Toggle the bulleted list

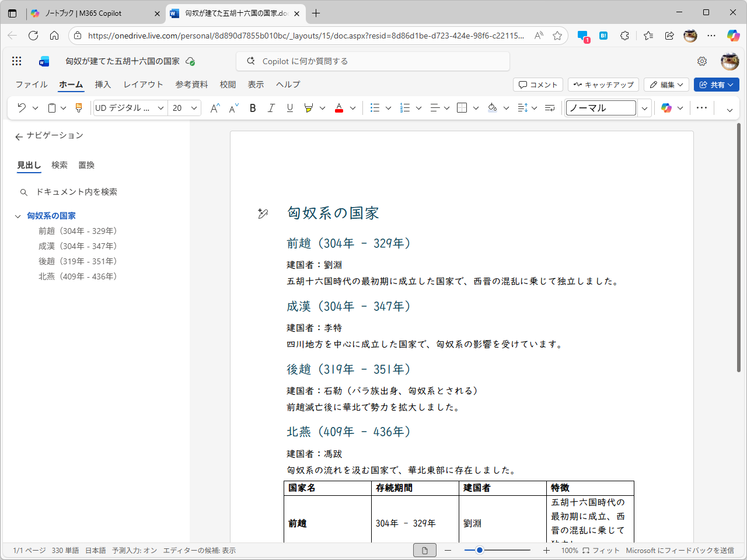tap(375, 108)
